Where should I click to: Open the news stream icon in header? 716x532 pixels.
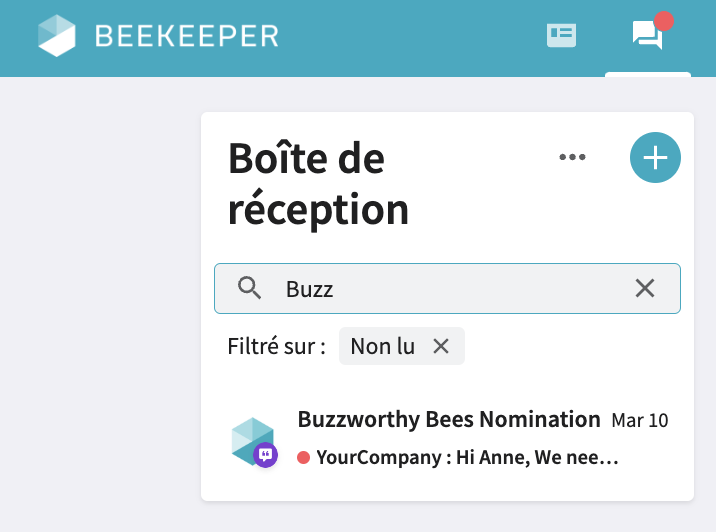click(x=561, y=36)
